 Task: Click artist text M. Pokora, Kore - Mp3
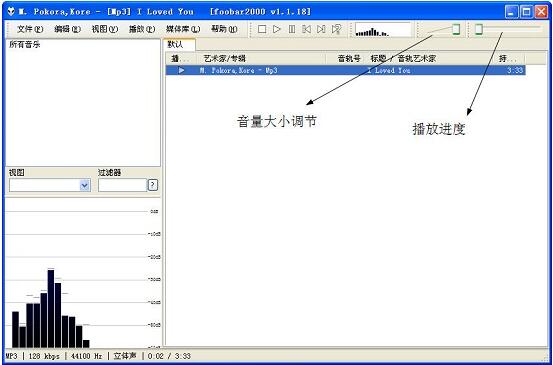coord(238,70)
